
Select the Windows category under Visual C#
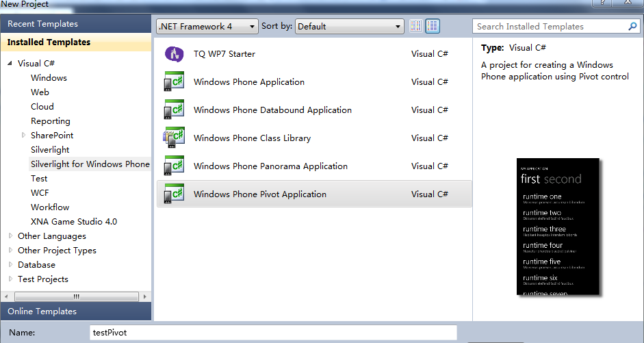tap(49, 77)
